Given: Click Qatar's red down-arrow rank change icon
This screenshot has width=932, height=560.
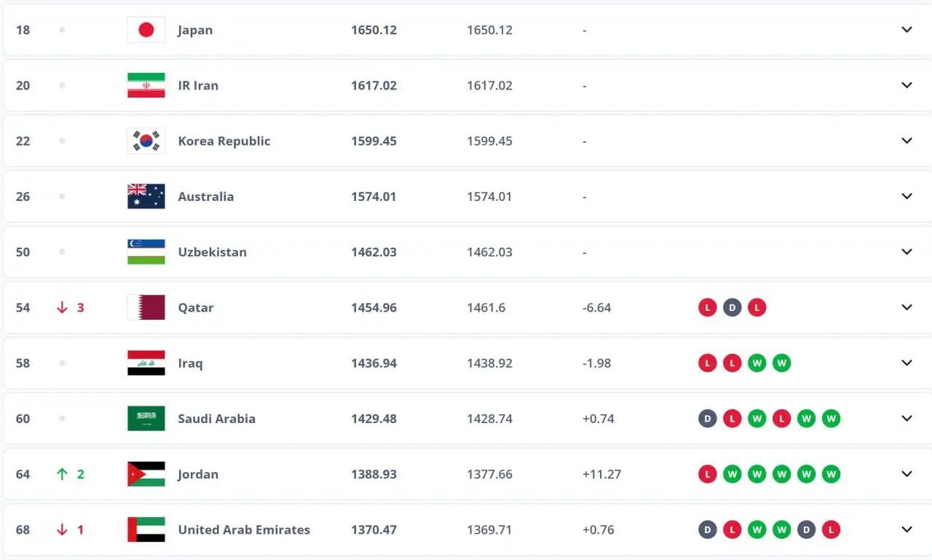Looking at the screenshot, I should pyautogui.click(x=62, y=307).
